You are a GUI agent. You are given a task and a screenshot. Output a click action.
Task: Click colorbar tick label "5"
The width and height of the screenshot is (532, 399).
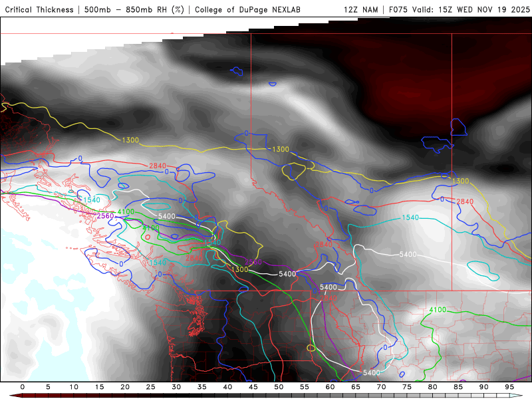coord(48,387)
